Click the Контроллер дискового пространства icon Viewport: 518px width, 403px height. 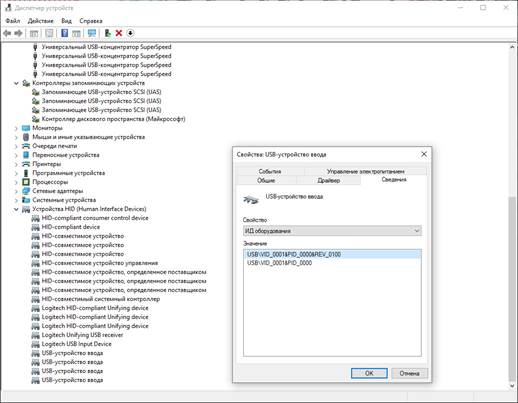point(35,119)
